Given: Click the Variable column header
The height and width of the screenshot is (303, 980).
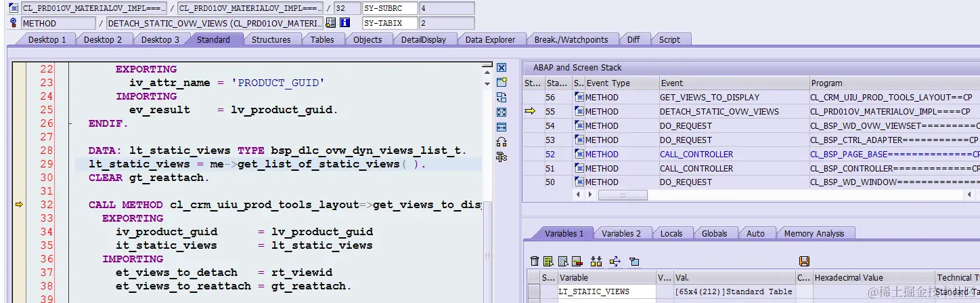Looking at the screenshot, I should (x=606, y=277).
